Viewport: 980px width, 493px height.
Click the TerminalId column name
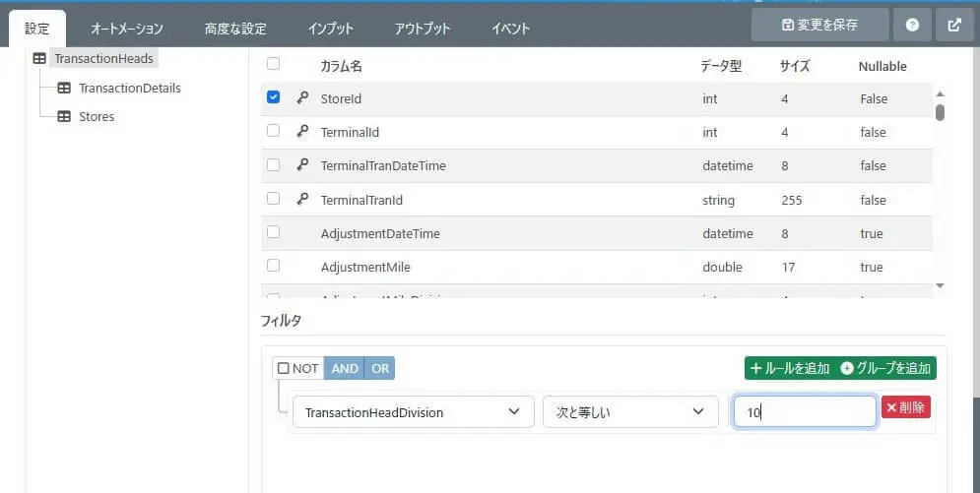tap(350, 132)
